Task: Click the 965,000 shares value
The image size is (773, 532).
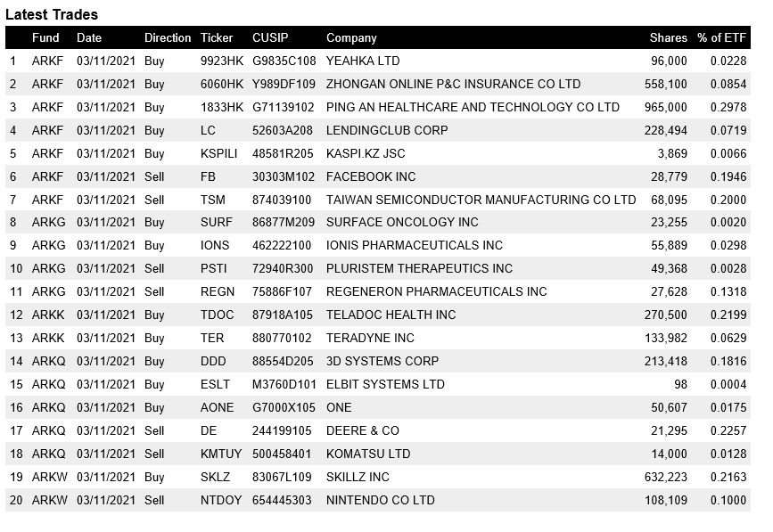Action: 666,107
